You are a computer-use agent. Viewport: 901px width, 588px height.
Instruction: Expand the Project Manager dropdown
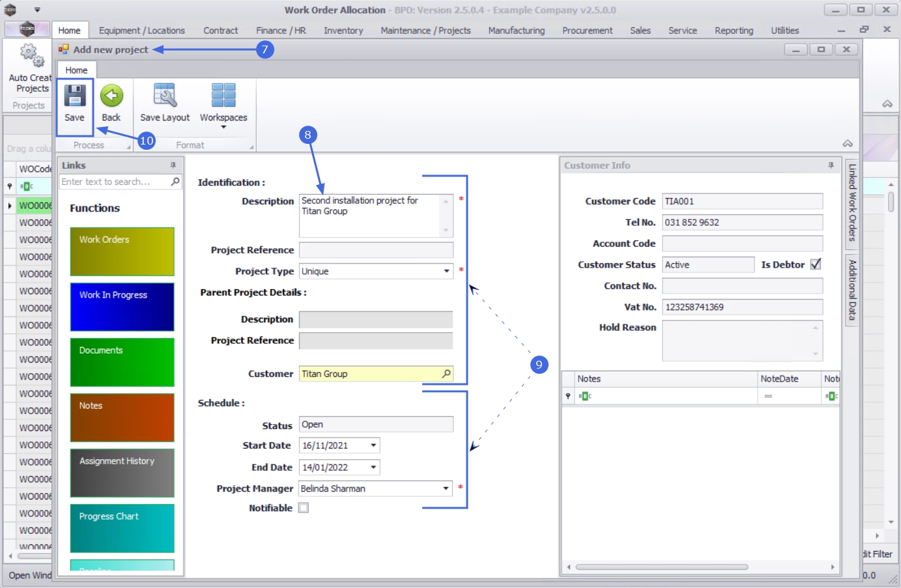click(x=446, y=488)
